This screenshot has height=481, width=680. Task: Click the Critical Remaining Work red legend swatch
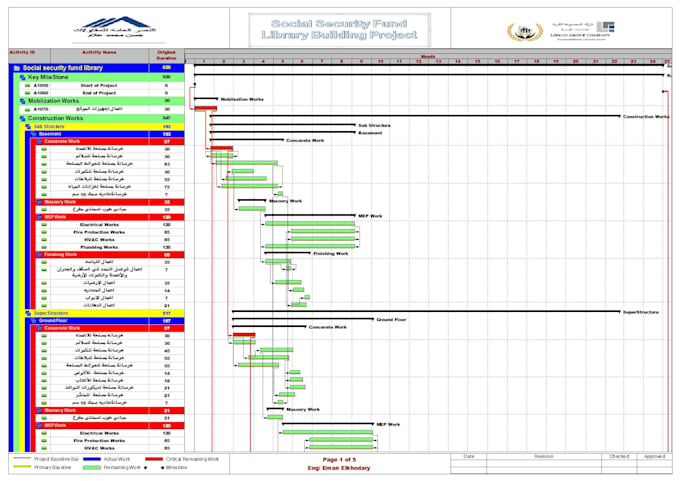click(x=154, y=459)
